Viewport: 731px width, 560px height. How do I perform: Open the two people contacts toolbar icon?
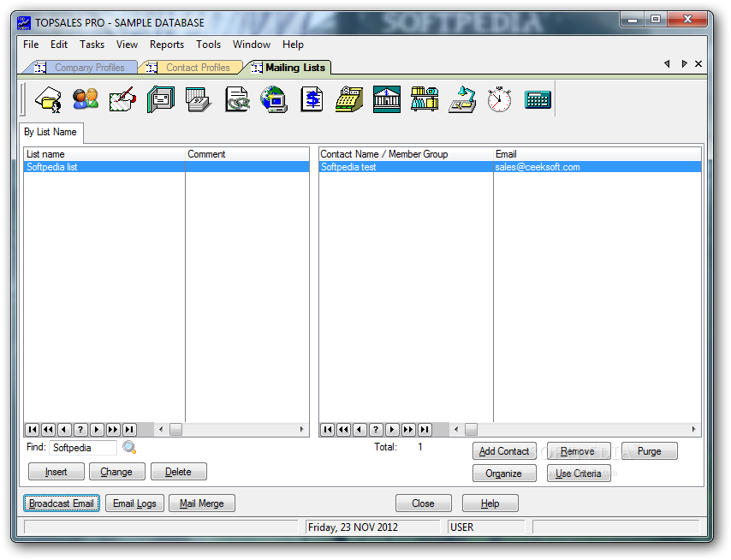(x=86, y=99)
